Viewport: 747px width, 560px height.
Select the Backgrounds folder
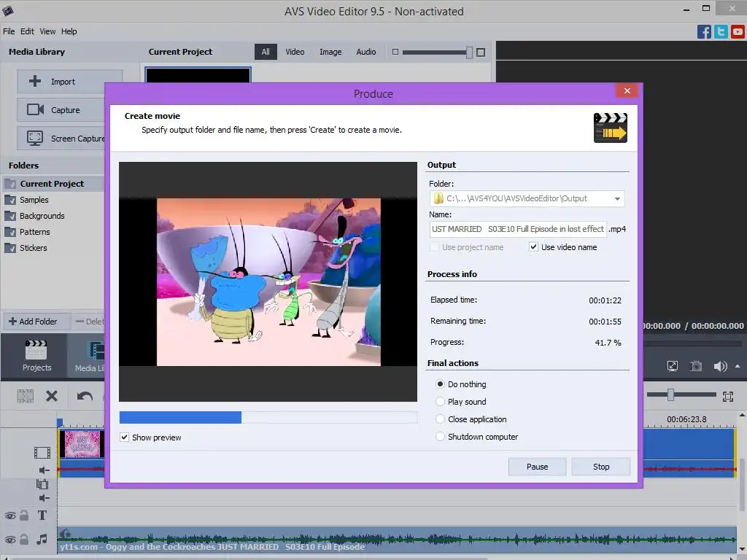tap(42, 216)
